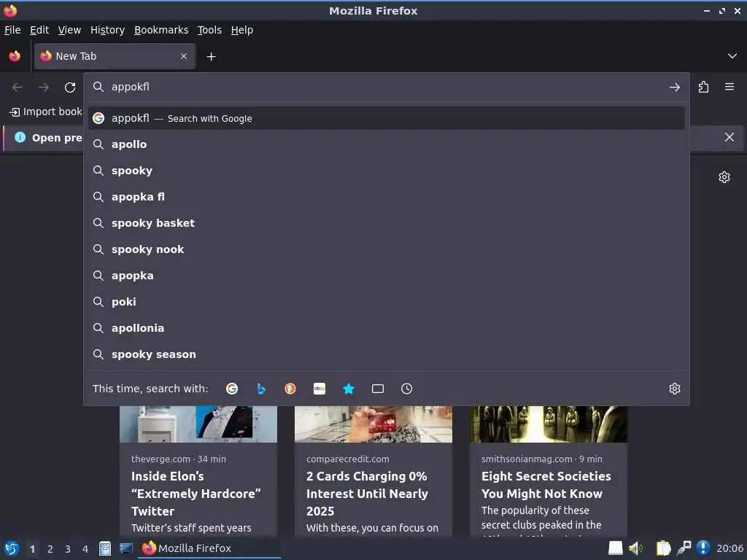Click the comparecredit.com credit card thumbnail

tap(373, 424)
